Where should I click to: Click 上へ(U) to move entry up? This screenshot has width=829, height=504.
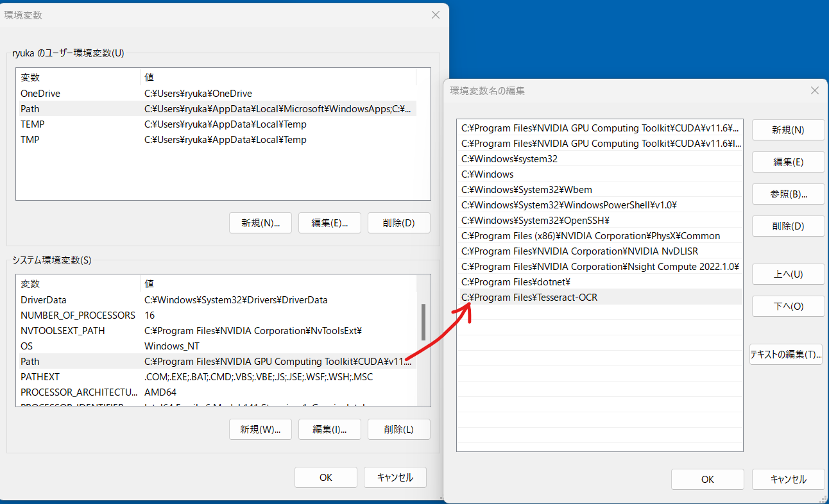[x=788, y=274]
